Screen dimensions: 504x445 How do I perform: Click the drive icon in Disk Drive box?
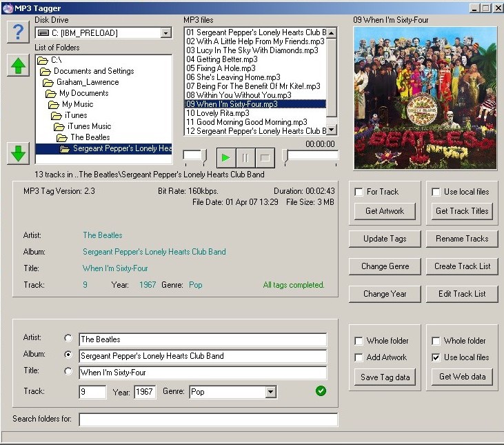pos(43,33)
